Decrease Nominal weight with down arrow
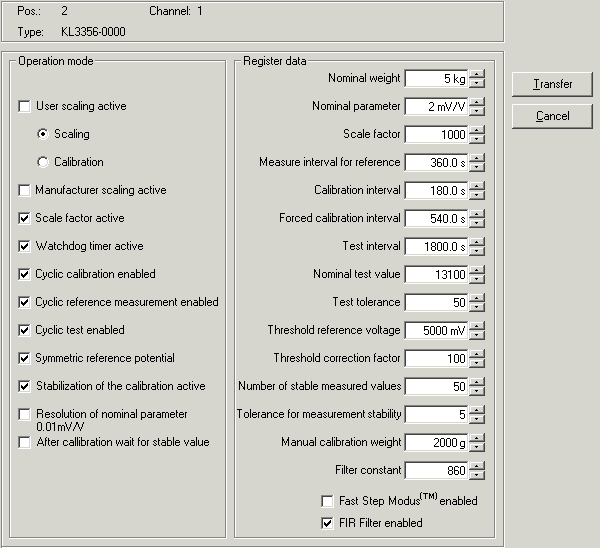Image resolution: width=600 pixels, height=548 pixels. 477,83
